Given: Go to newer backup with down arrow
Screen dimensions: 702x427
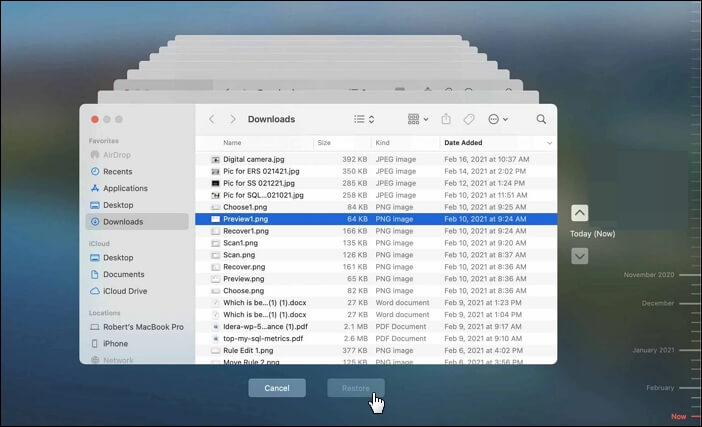Looking at the screenshot, I should click(x=579, y=256).
